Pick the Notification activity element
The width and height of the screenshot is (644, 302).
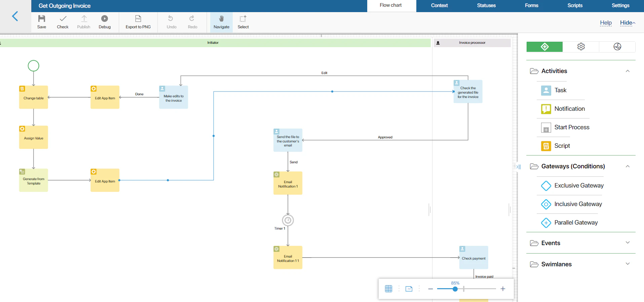563,109
